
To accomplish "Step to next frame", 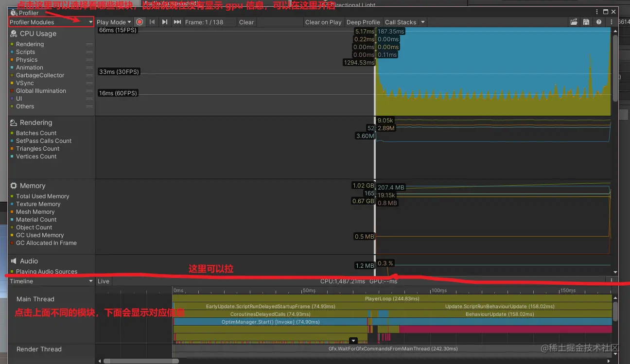I will [x=165, y=22].
